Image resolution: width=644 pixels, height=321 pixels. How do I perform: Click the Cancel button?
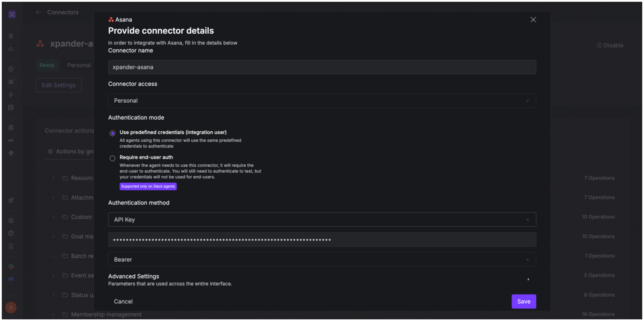pos(123,302)
